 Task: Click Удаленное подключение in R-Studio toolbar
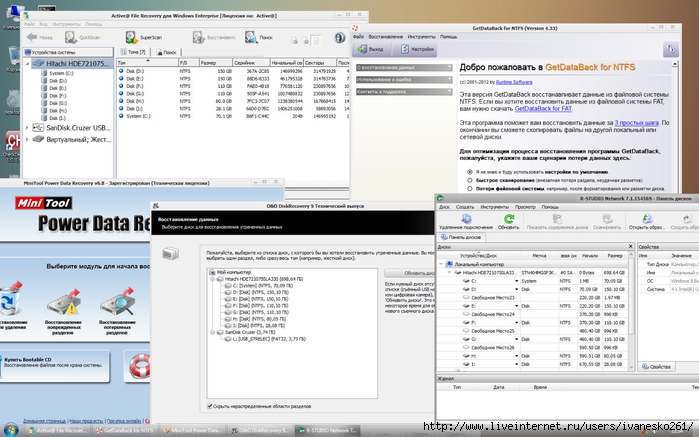[466, 222]
